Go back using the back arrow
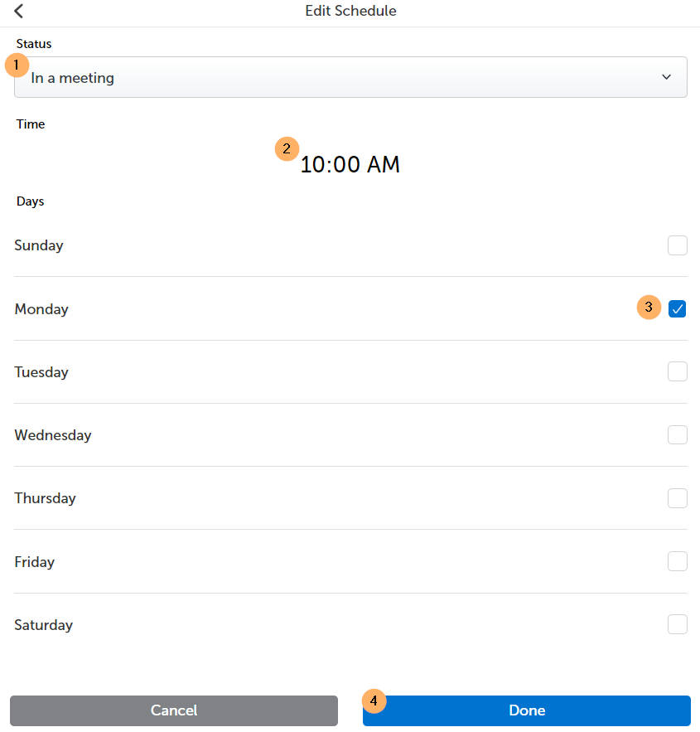Screen dimensions: 700x732 coord(19,11)
